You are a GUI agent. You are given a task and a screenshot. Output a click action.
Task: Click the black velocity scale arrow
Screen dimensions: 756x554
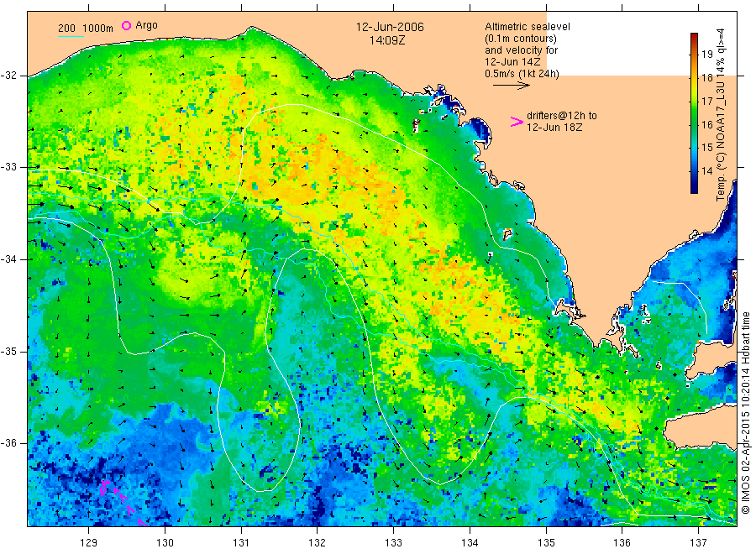(x=511, y=86)
